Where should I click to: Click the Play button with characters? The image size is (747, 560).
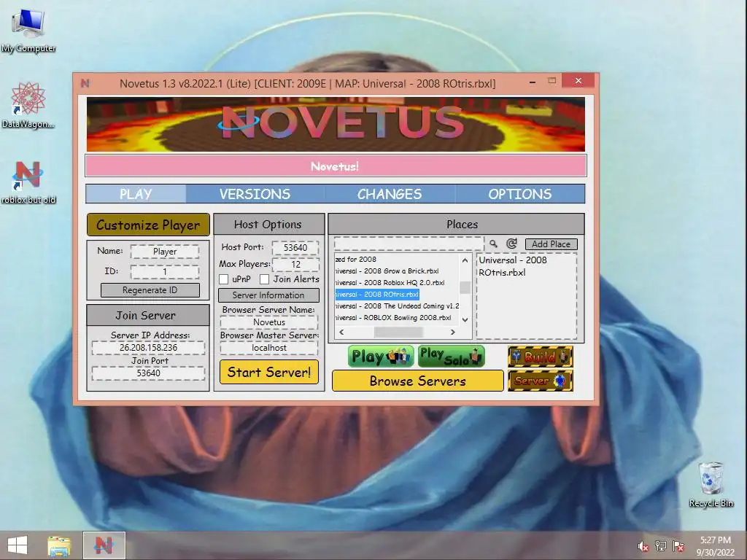click(381, 356)
